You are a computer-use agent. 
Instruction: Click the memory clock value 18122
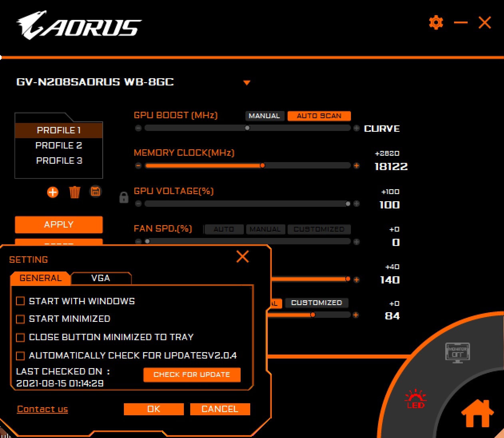point(391,166)
